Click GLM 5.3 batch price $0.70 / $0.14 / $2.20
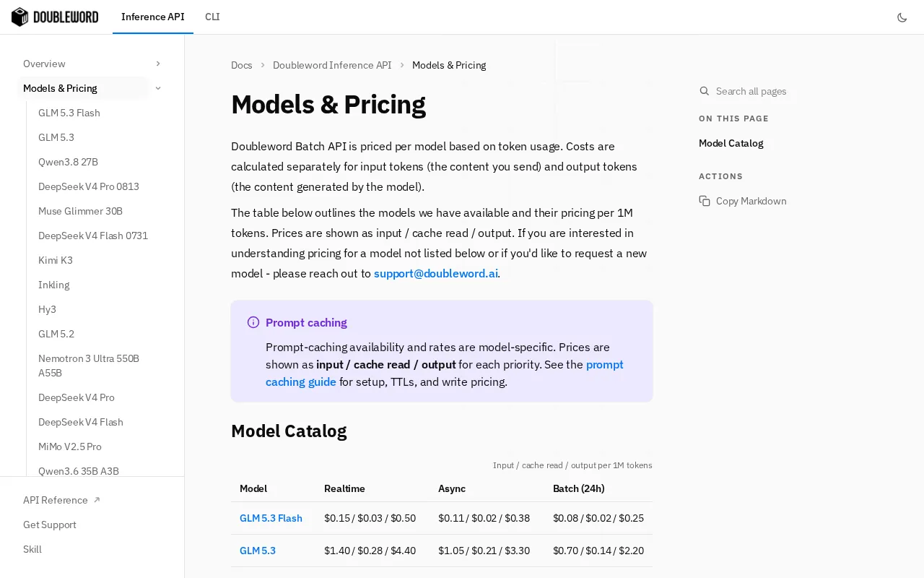Viewport: 924px width, 578px height. tap(598, 551)
